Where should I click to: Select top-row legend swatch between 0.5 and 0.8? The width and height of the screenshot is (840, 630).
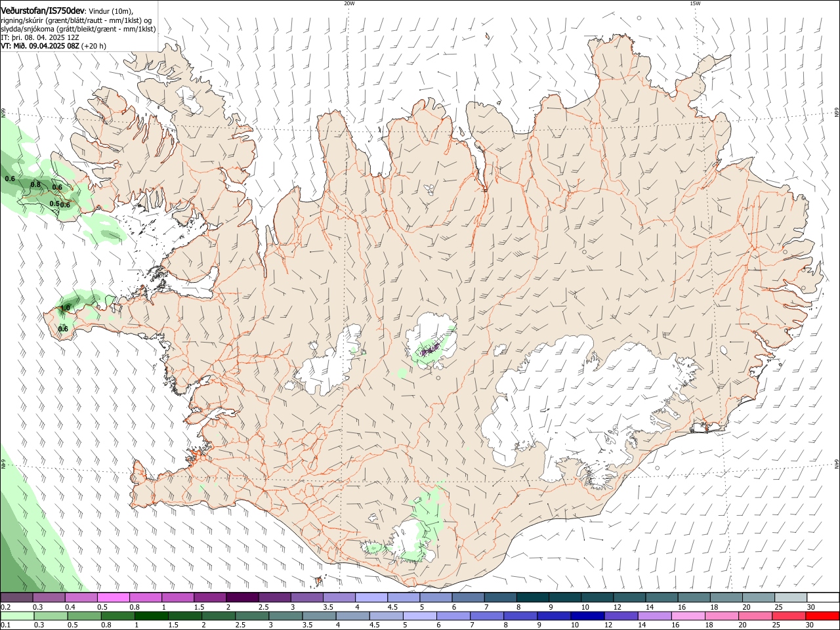(x=114, y=597)
